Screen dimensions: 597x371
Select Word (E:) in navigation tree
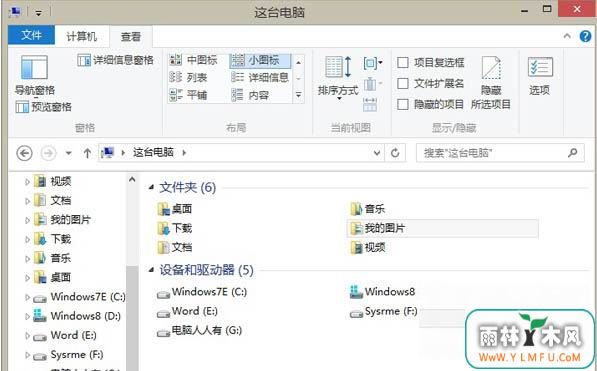point(64,336)
